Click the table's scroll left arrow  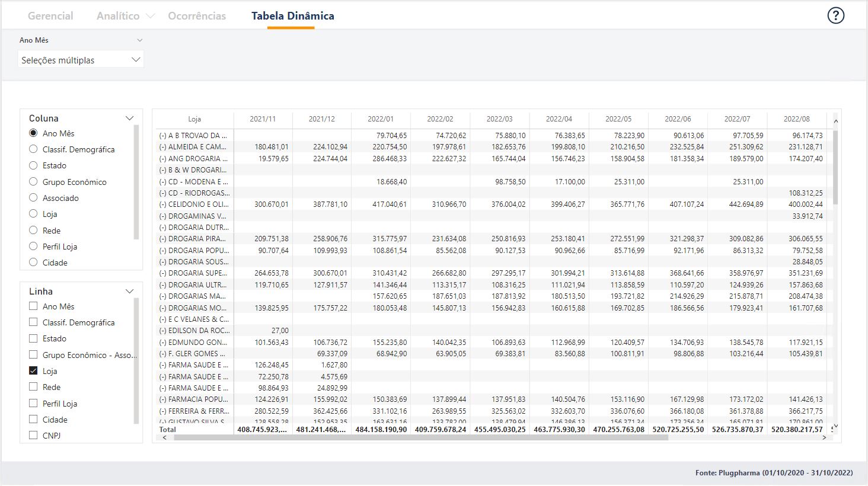(x=164, y=437)
